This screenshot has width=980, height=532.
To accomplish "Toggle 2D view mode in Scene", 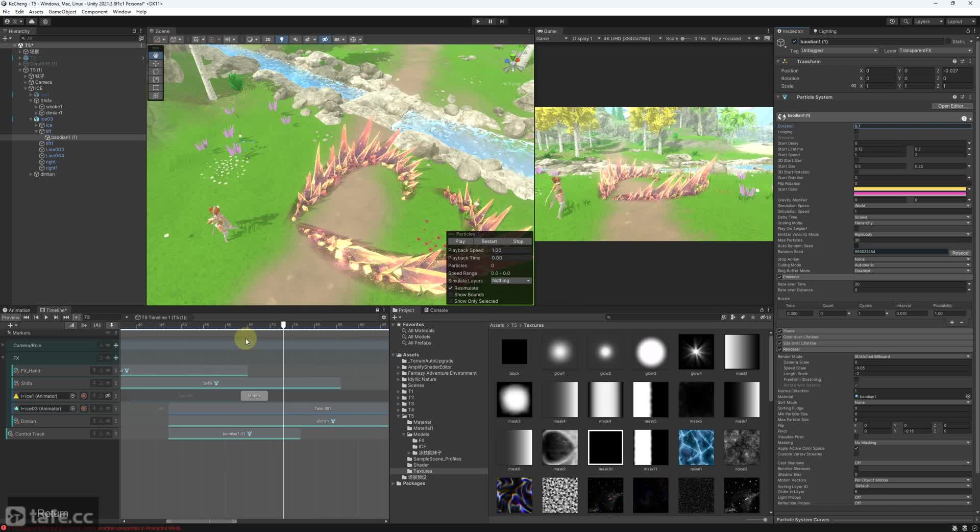I will click(x=267, y=39).
